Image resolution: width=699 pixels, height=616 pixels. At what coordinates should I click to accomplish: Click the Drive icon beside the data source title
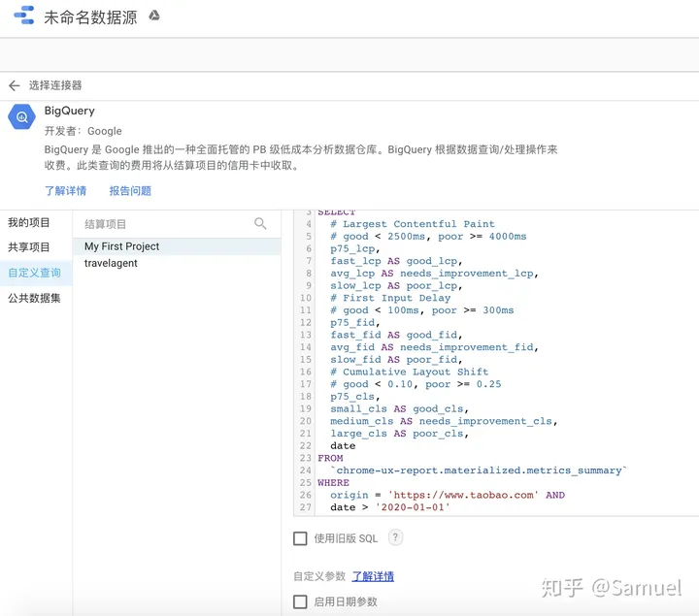point(153,16)
